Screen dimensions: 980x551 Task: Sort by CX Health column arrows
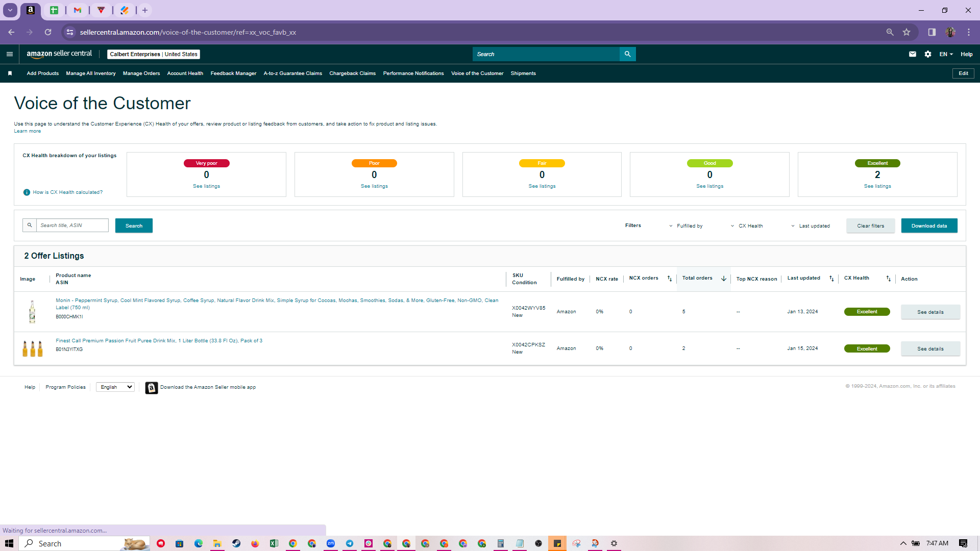(889, 279)
